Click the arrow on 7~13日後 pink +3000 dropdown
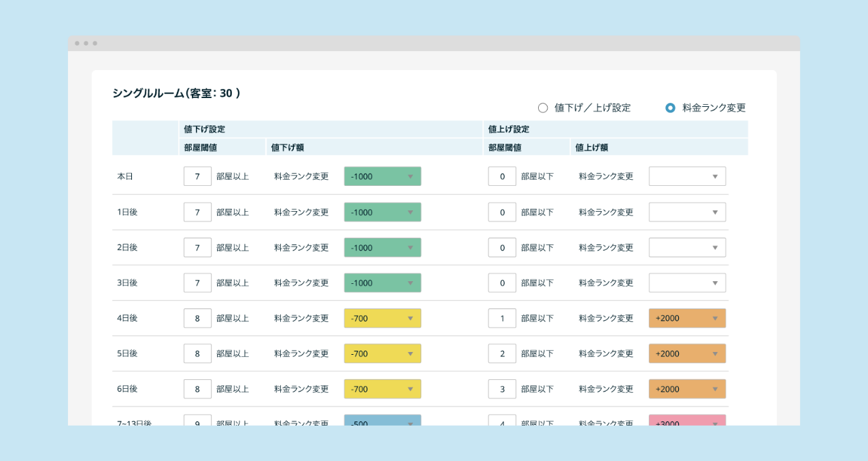This screenshot has width=868, height=461. (x=715, y=422)
